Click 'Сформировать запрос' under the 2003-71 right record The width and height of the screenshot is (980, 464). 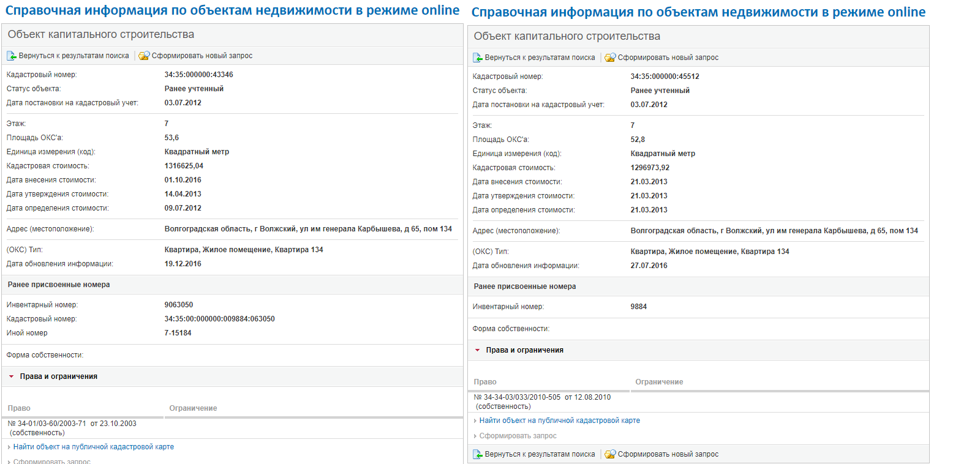[x=51, y=461]
